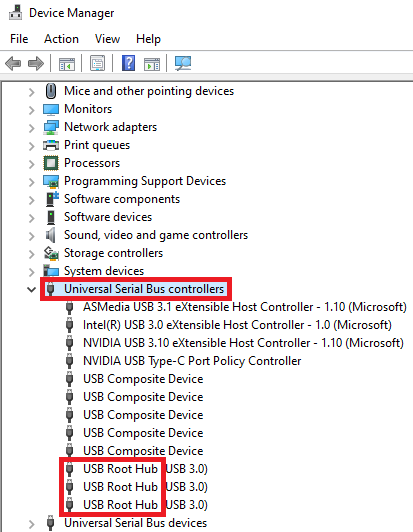
Task: Select the Print queues printer icon
Action: click(51, 145)
